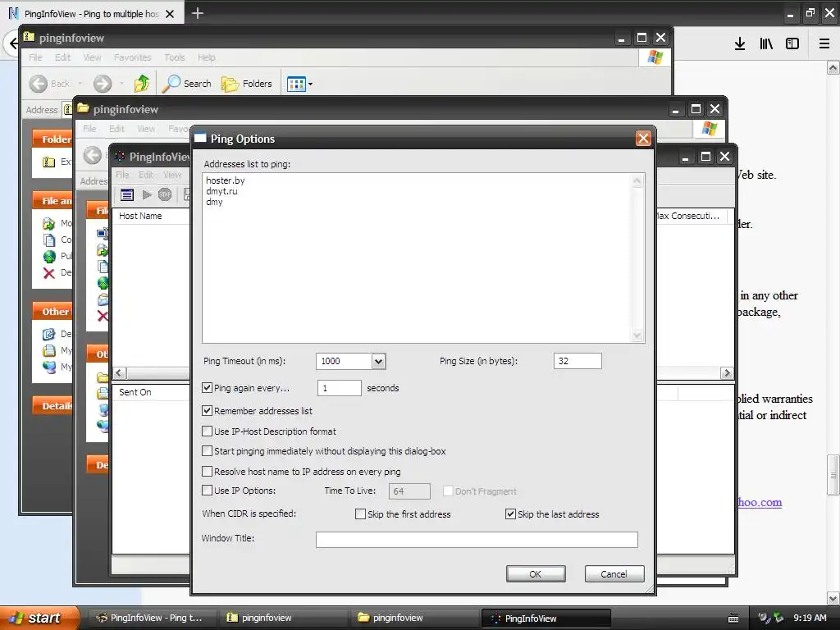Viewport: 840px width, 630px height.
Task: Click the green Start Ping play icon
Action: click(x=147, y=194)
